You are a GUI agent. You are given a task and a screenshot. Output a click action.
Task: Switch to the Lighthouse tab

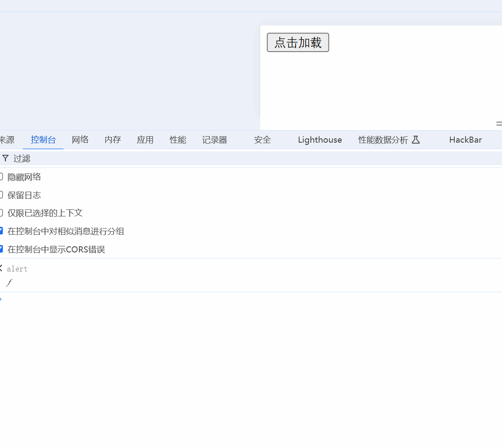319,140
